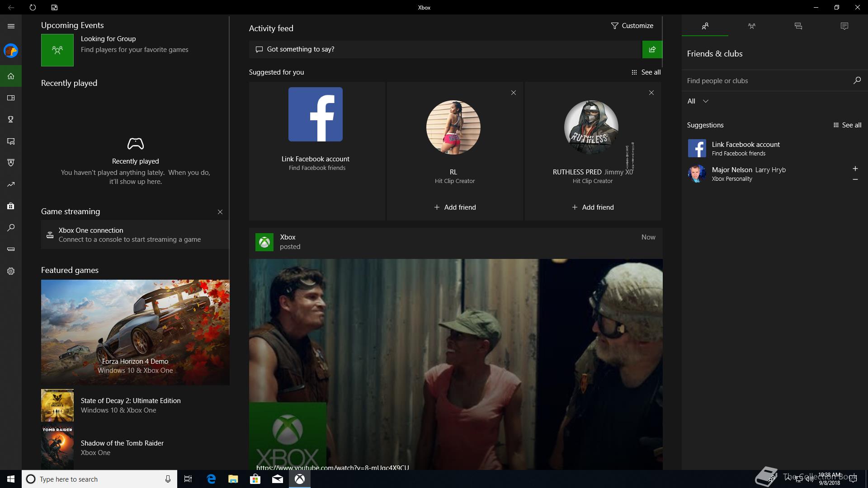Open State of Decay 2 thumbnail
Screen dimensions: 868x488
(57, 405)
